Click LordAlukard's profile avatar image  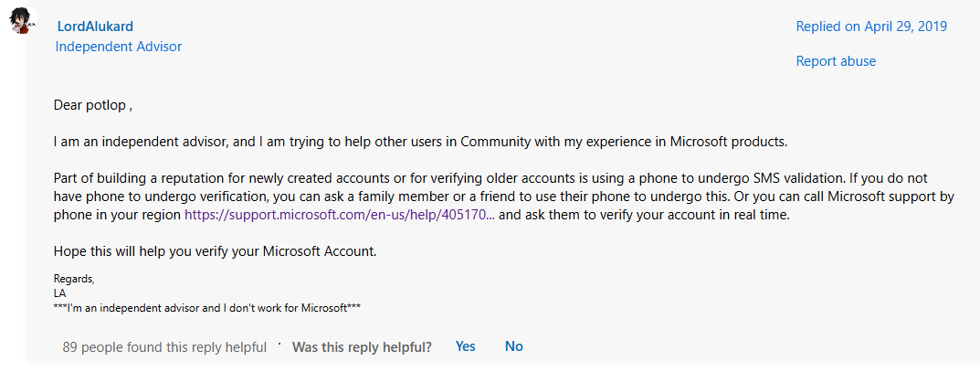[22, 21]
